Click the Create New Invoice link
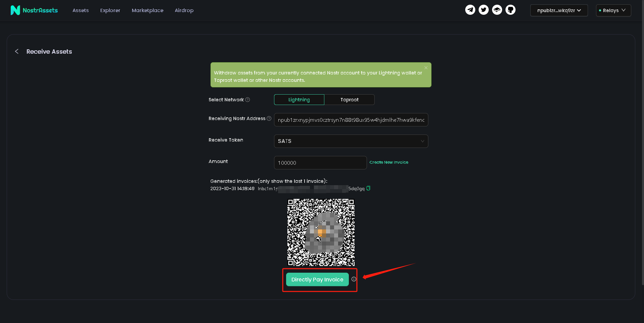This screenshot has height=323, width=644. pos(389,162)
